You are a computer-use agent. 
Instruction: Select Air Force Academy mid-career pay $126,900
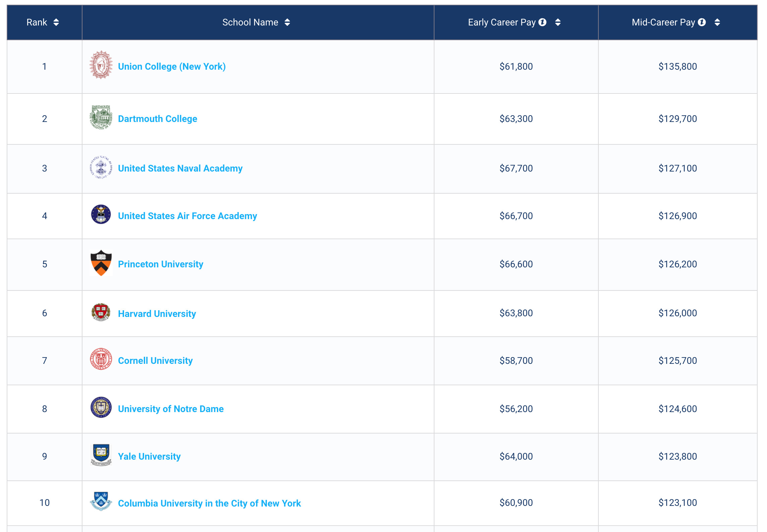coord(677,216)
